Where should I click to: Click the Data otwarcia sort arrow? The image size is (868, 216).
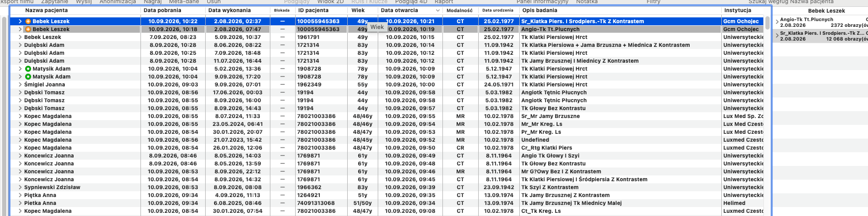(x=438, y=11)
